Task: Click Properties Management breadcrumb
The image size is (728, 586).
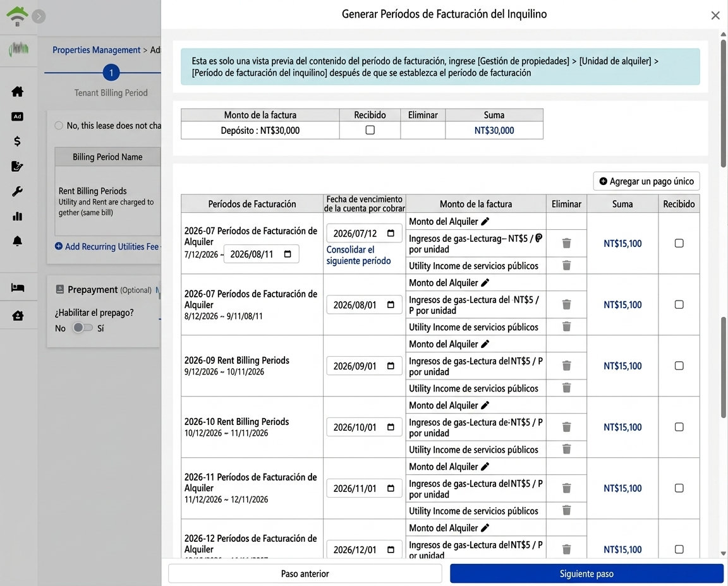Action: (96, 50)
